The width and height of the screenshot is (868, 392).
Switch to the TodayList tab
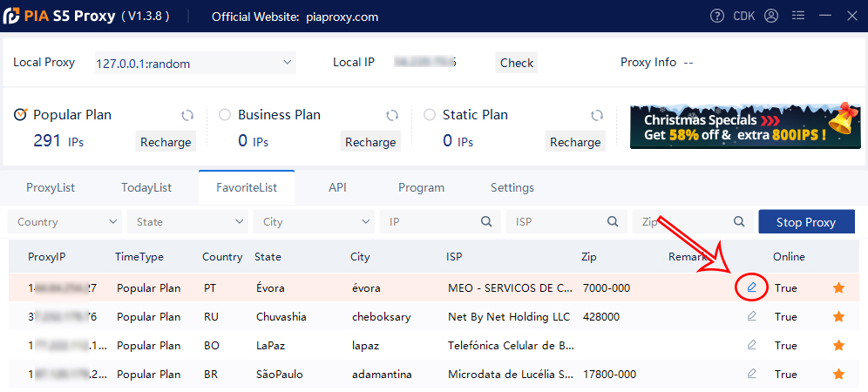click(x=146, y=187)
